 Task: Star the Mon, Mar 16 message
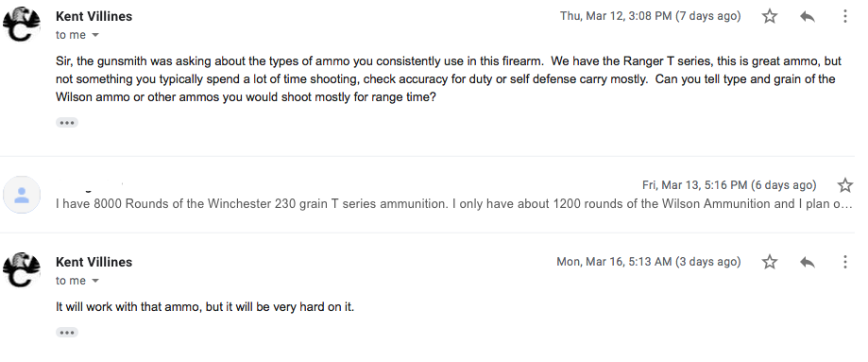(770, 262)
